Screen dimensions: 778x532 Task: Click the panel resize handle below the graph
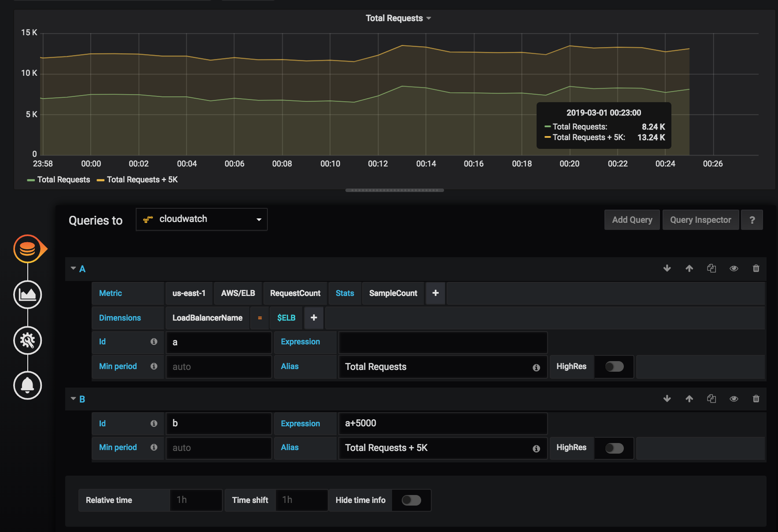click(x=394, y=190)
